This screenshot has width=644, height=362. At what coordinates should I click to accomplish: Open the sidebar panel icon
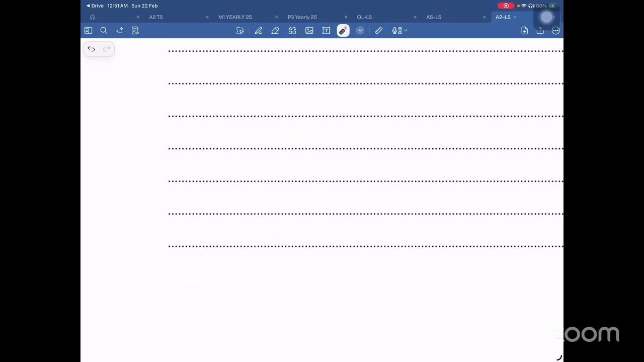[88, 31]
